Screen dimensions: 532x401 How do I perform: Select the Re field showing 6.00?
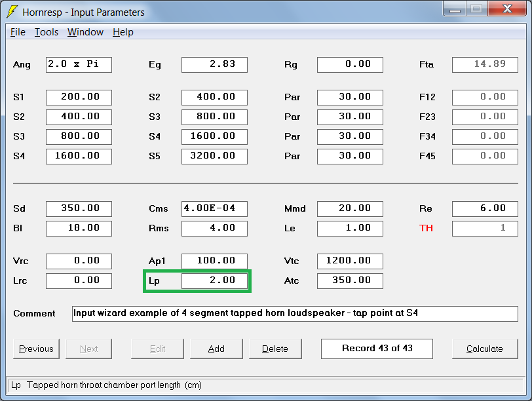pyautogui.click(x=485, y=208)
